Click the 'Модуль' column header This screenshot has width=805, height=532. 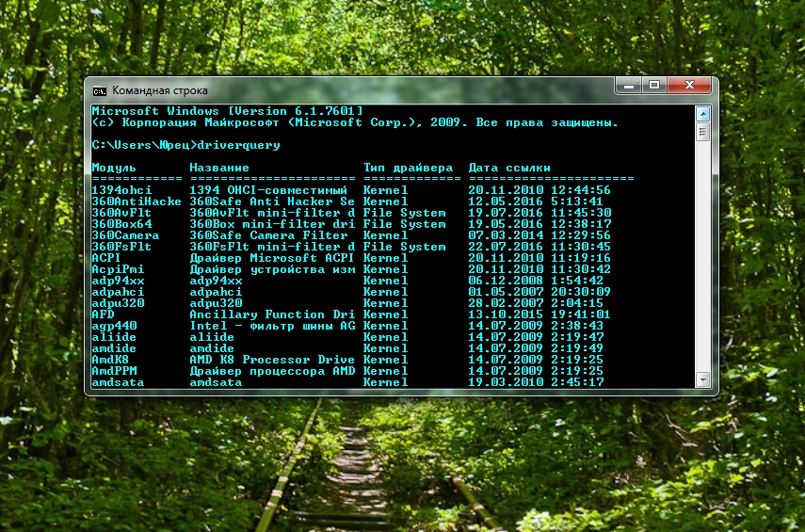coord(114,168)
